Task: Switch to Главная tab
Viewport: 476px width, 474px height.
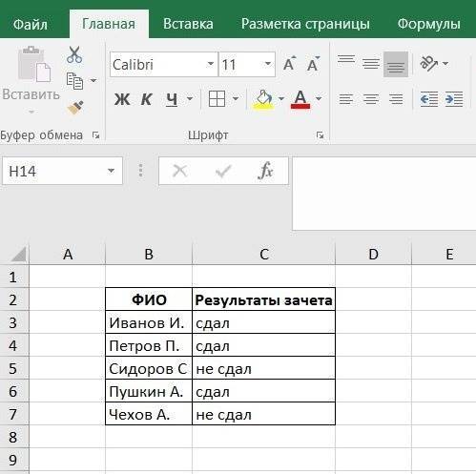Action: pyautogui.click(x=109, y=24)
